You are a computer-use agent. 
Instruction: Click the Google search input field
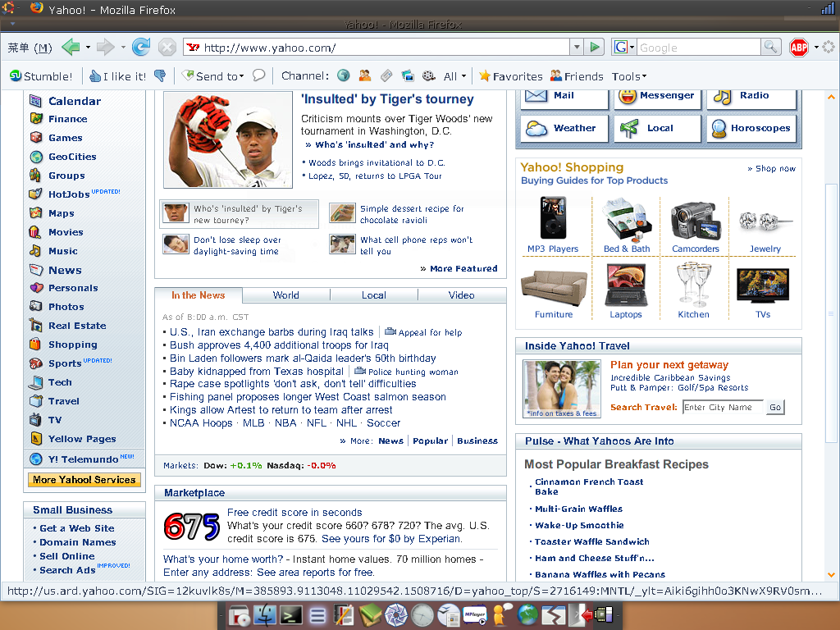(699, 47)
